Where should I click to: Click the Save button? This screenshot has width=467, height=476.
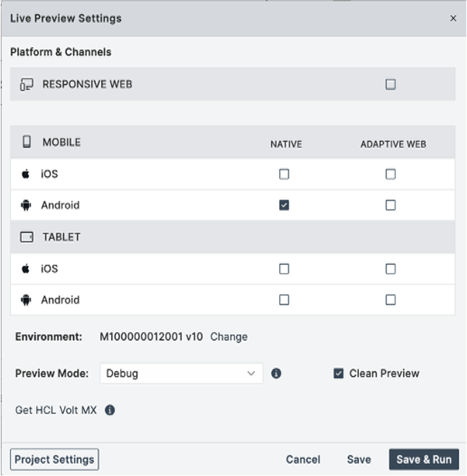[x=359, y=460]
